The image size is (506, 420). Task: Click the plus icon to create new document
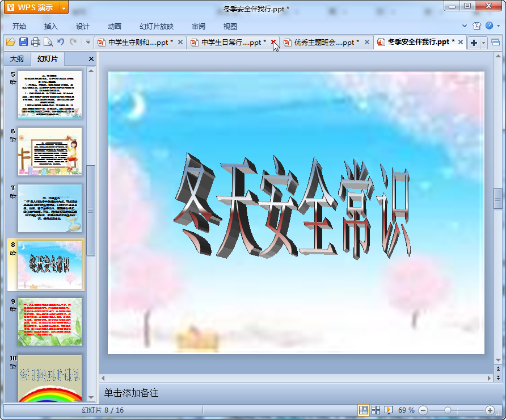[474, 43]
